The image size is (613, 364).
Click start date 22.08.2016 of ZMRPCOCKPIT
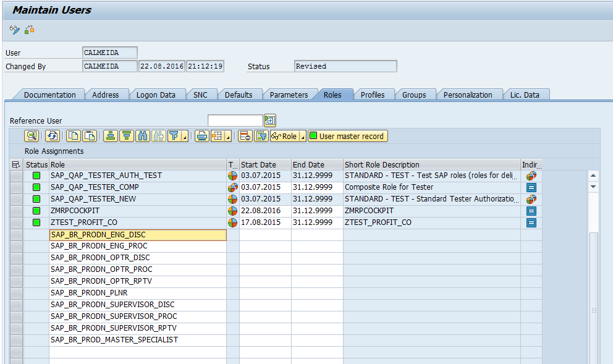coord(265,211)
